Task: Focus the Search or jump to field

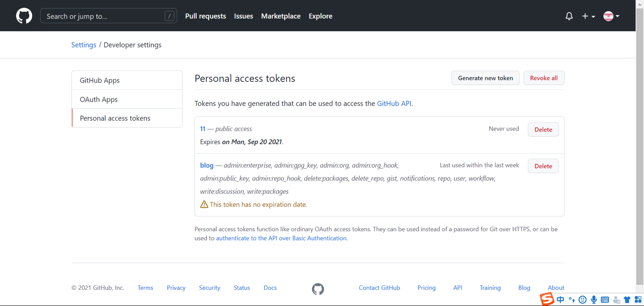Action: coord(109,16)
